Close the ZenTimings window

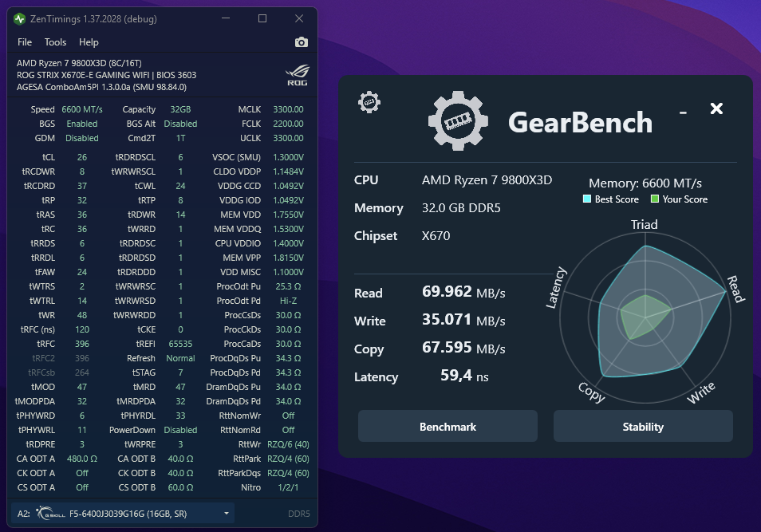click(299, 18)
